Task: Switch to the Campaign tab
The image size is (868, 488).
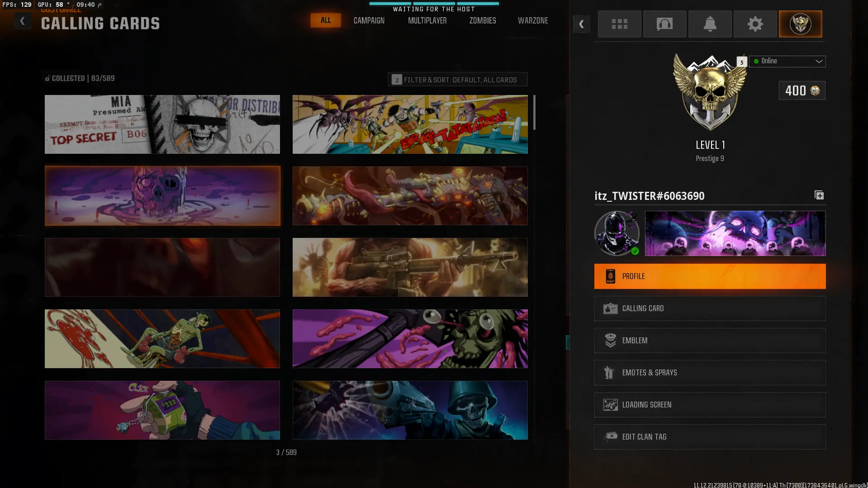Action: [369, 21]
